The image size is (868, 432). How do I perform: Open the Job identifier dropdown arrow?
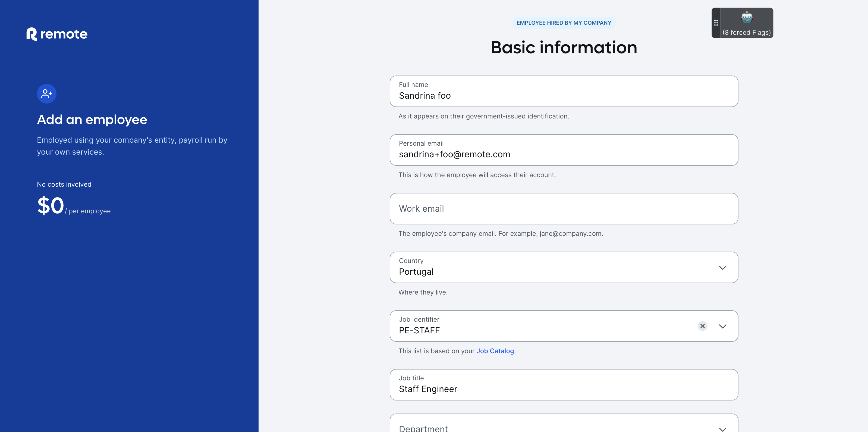[x=722, y=326]
